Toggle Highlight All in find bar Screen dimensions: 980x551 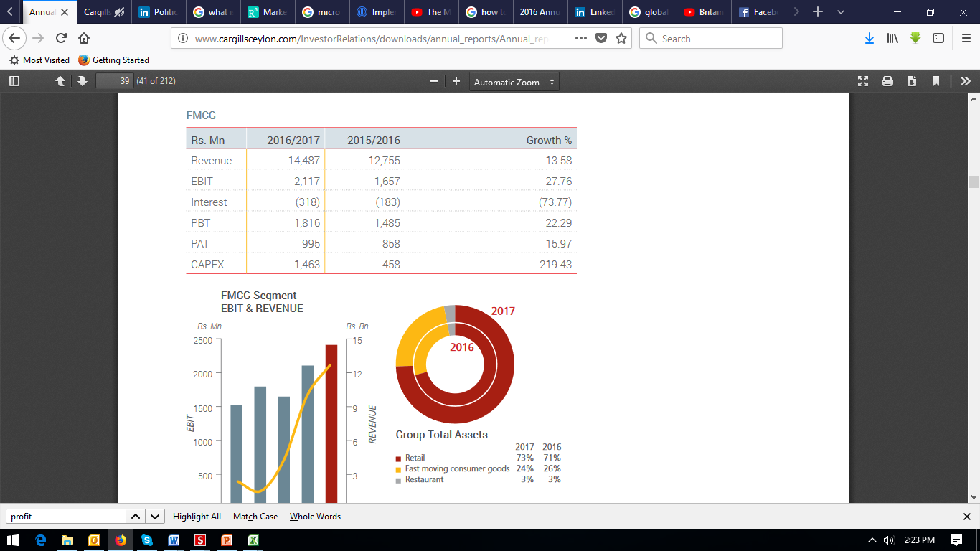pos(197,517)
